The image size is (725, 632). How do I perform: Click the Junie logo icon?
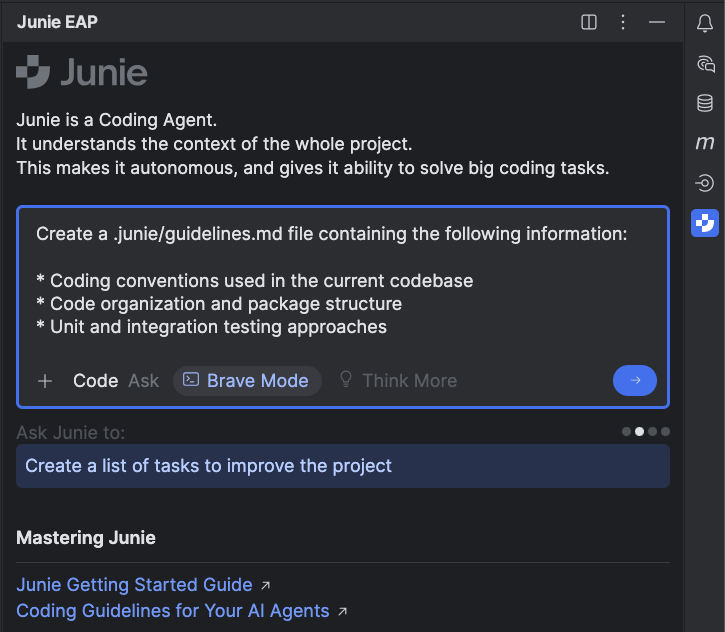tap(33, 72)
